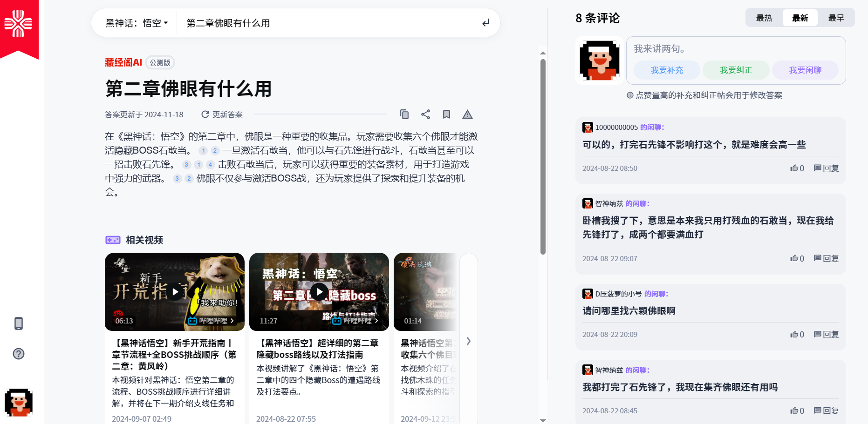Open 哔哩哔哩 link on second video

355,321
